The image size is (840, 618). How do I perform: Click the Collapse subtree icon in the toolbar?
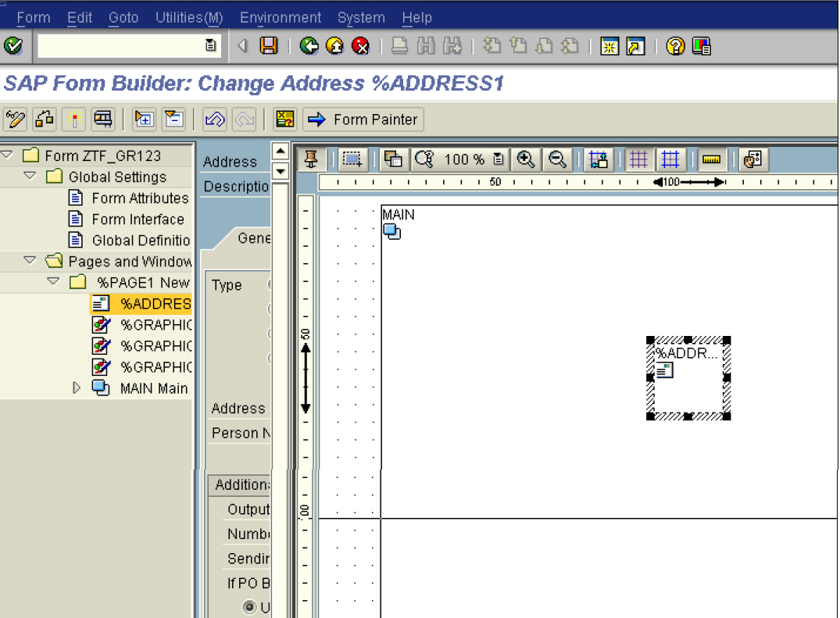tap(173, 119)
